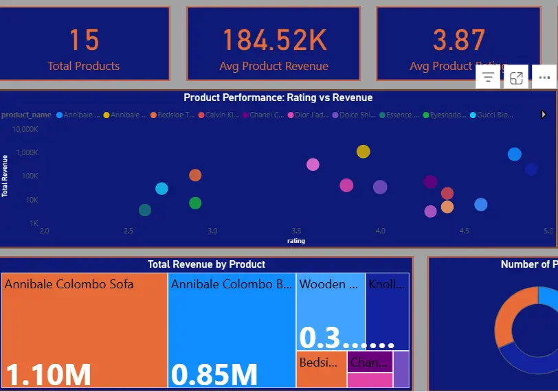This screenshot has width=558, height=392.
Task: Select the Dior J'ad... legend entry
Action: pos(308,115)
